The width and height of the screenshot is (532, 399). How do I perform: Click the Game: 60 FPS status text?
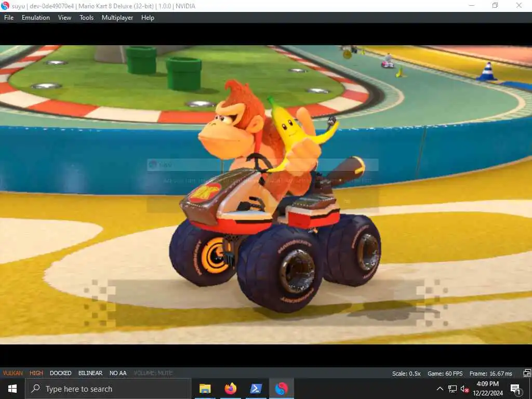(445, 374)
